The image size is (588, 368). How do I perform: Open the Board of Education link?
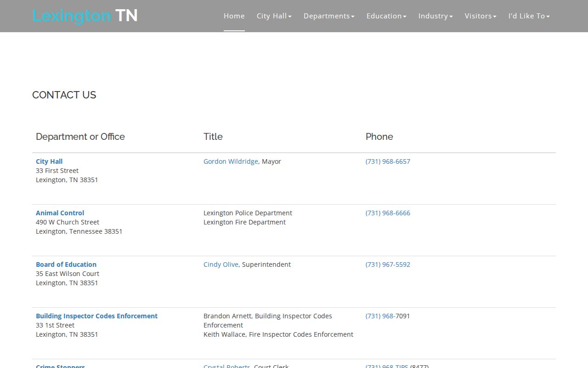66,264
